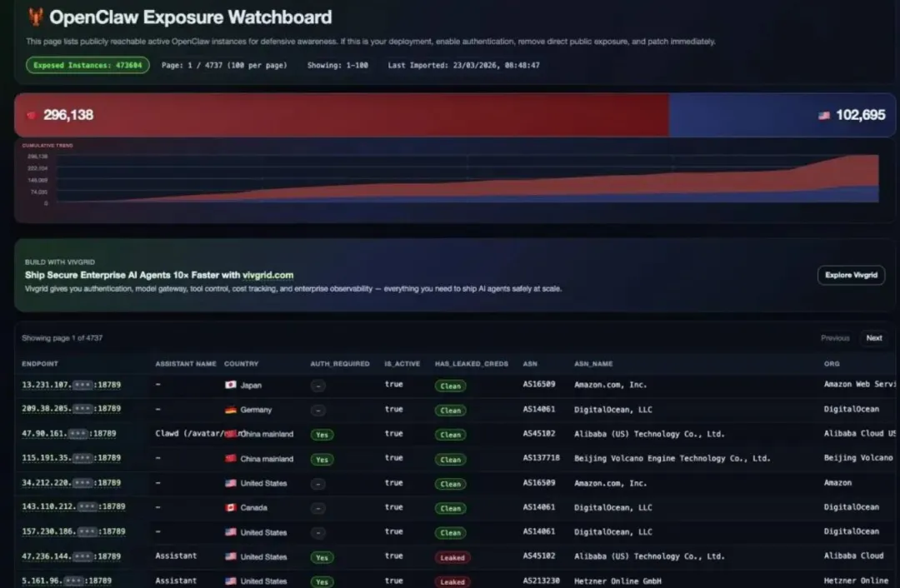The width and height of the screenshot is (900, 588).
Task: Click the Japan flag icon in first row
Action: tap(230, 385)
